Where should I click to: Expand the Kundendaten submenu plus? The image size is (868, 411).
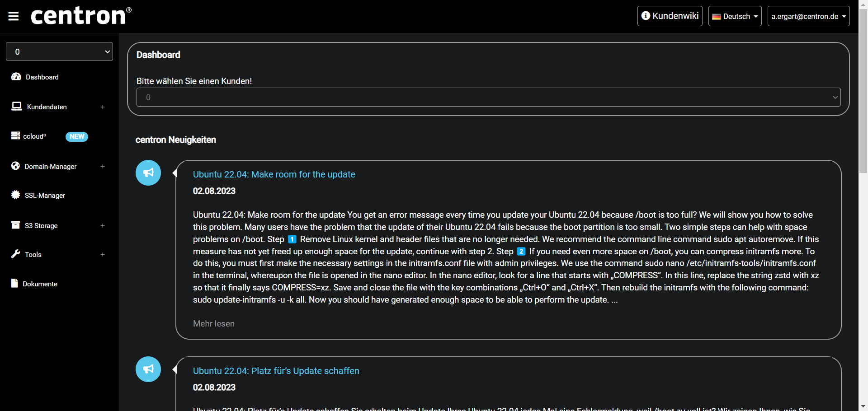click(x=103, y=107)
